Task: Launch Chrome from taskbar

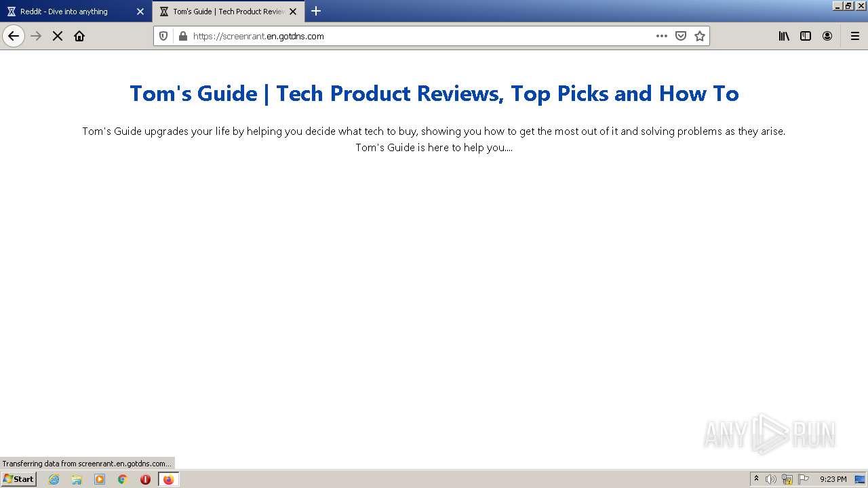Action: [123, 479]
